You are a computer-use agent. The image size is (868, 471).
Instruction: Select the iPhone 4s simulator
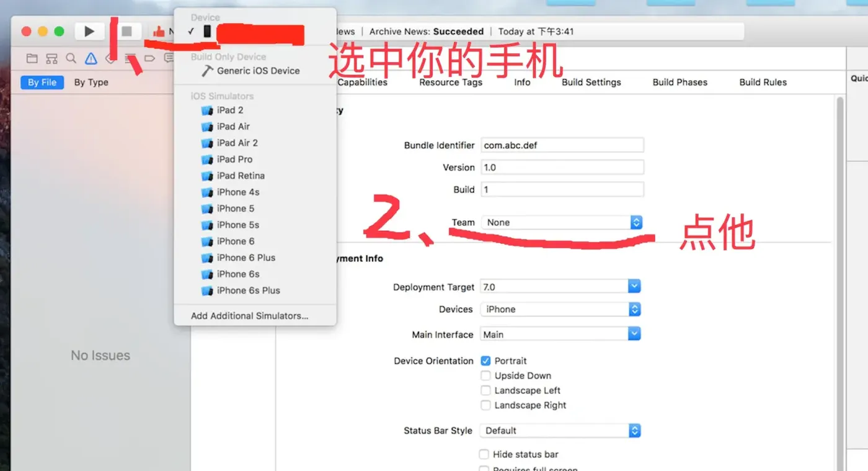pos(255,192)
